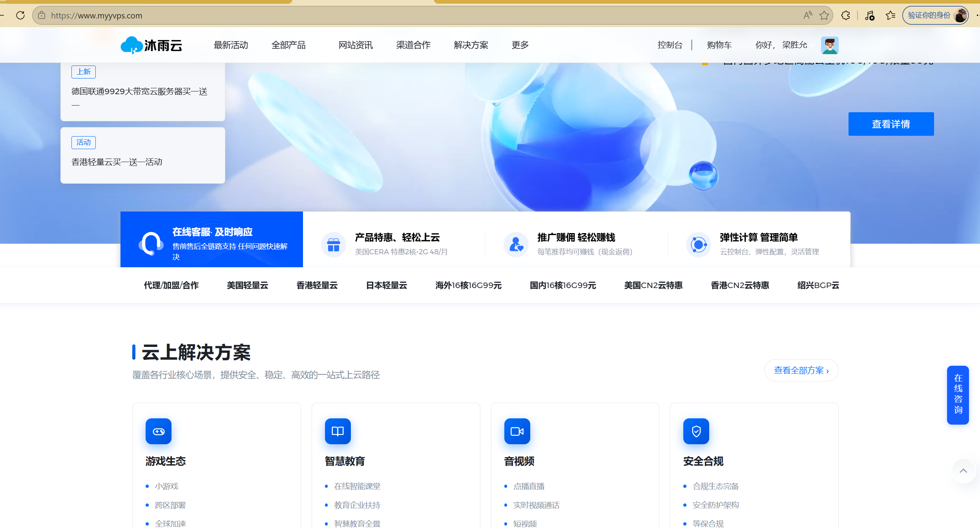980x529 pixels.
Task: Go to 控制台
Action: tap(670, 45)
